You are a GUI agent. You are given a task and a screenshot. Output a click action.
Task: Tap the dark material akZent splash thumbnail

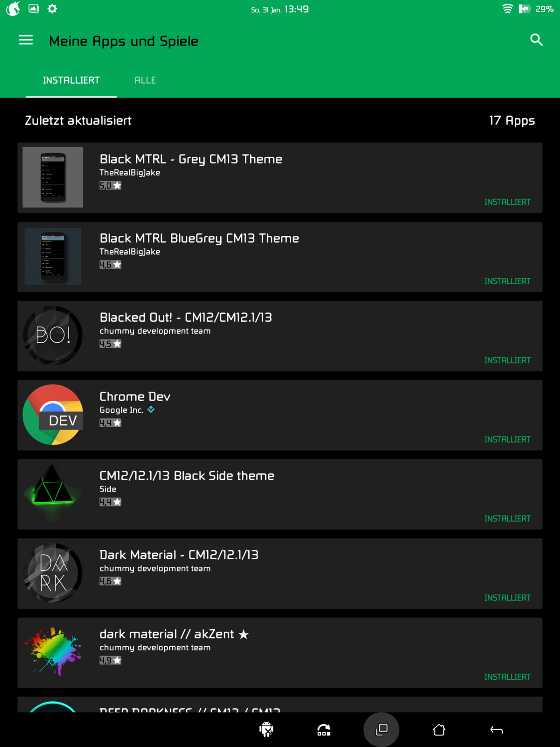click(53, 652)
